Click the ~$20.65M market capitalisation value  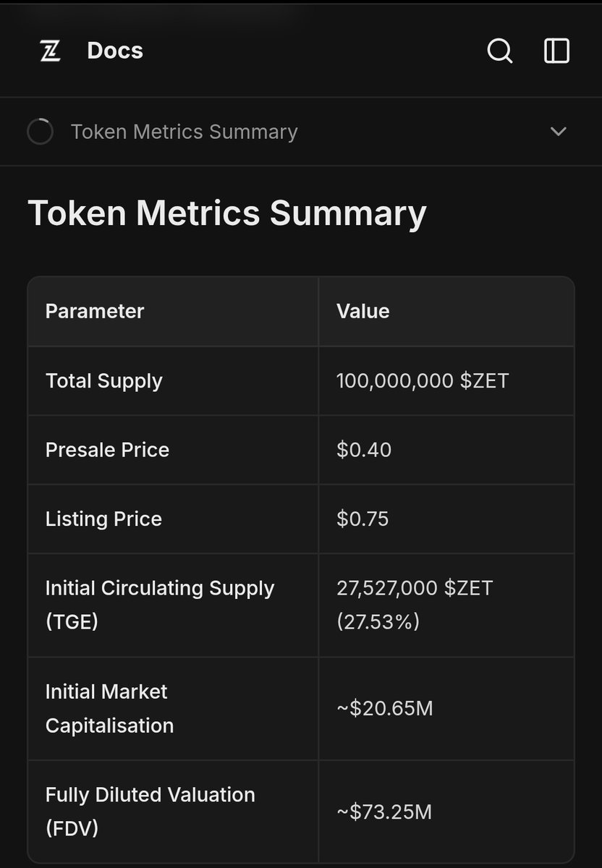385,708
